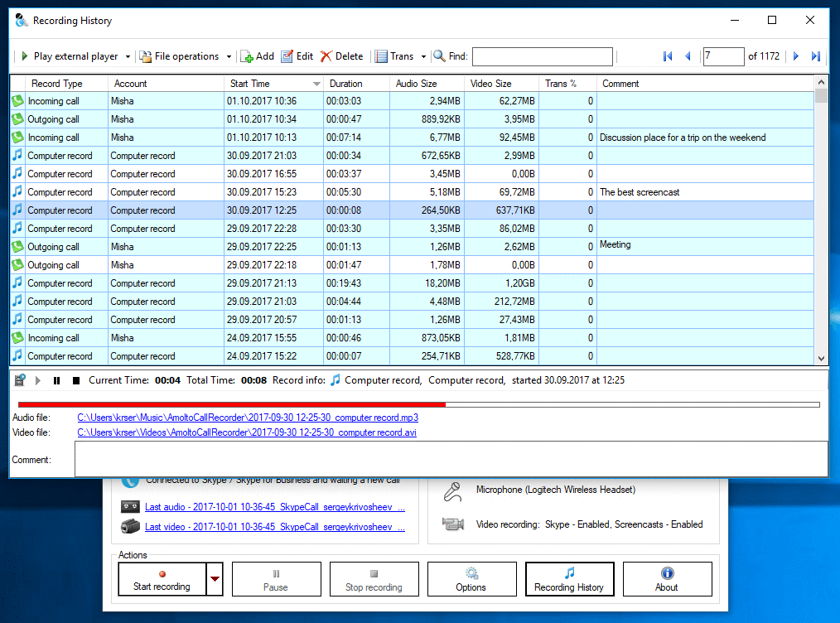Screen dimensions: 840x623
Task: Expand File operations dropdown arrow
Action: [229, 57]
